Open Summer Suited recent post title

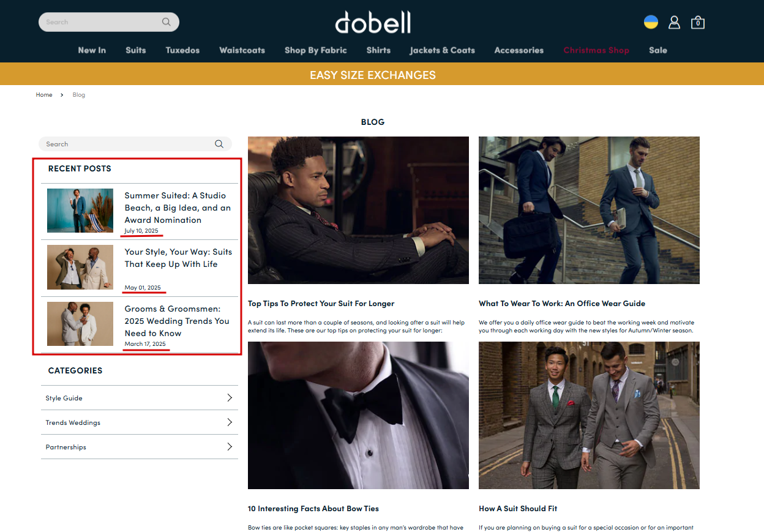[x=178, y=208]
